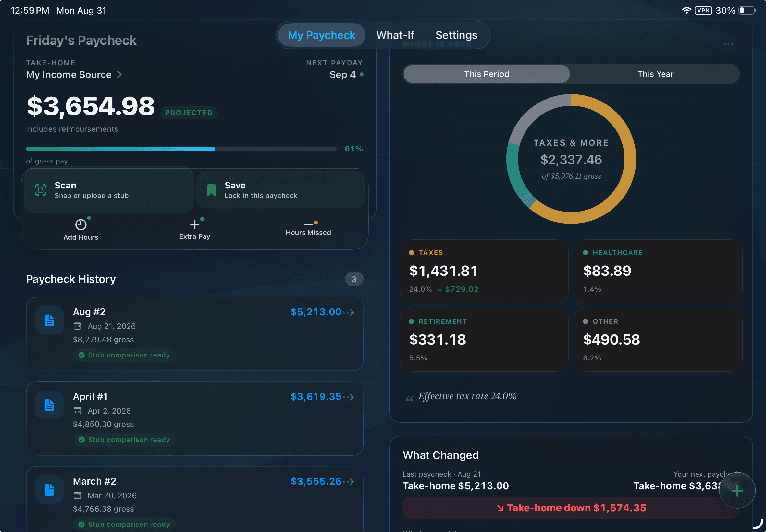
Task: Click the PROJECTED badge
Action: coord(189,113)
